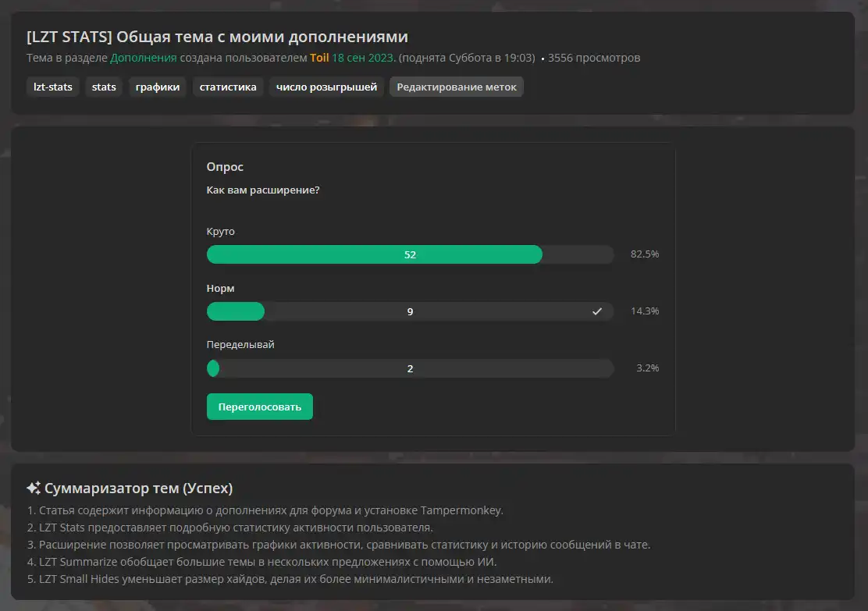Image resolution: width=868 pixels, height=611 pixels.
Task: Open the profile of user Toil
Action: pyautogui.click(x=319, y=58)
